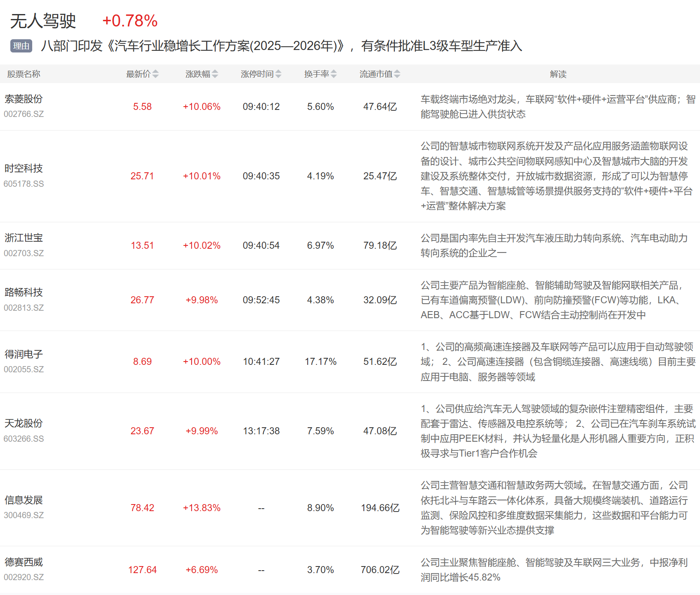Click the 最新价 column header label
The height and width of the screenshot is (595, 700).
(x=138, y=74)
